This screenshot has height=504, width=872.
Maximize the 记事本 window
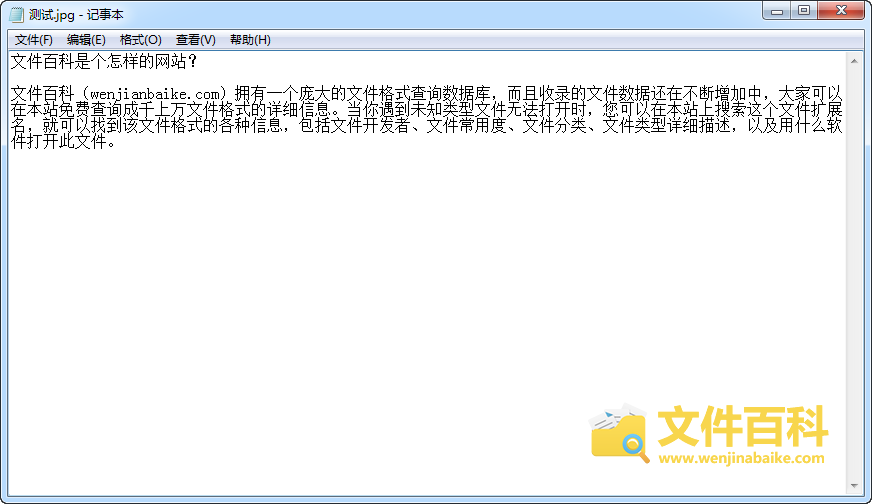[804, 11]
